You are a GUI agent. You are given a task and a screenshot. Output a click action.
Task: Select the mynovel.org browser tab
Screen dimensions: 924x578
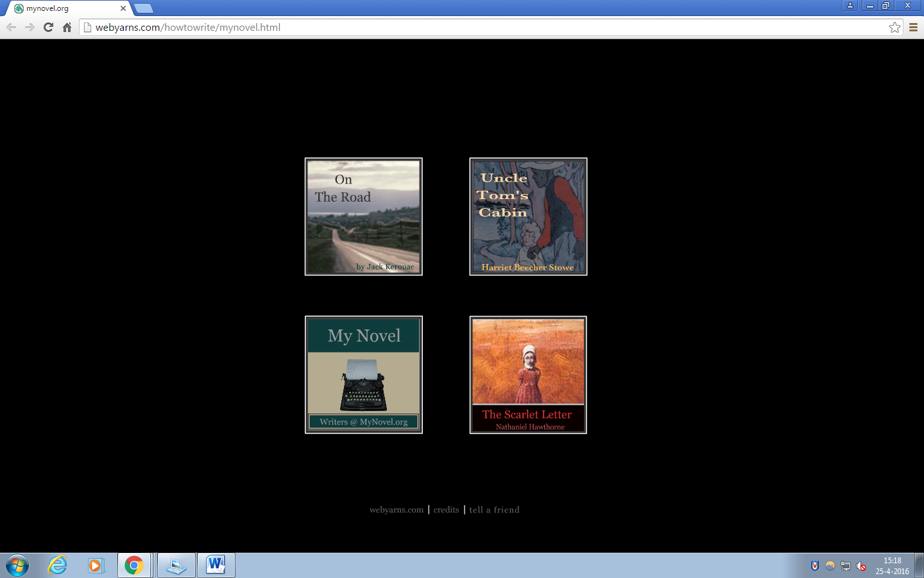pos(69,8)
